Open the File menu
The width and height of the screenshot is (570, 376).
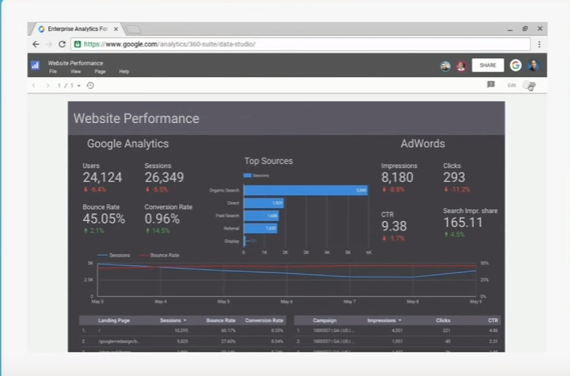pos(53,72)
